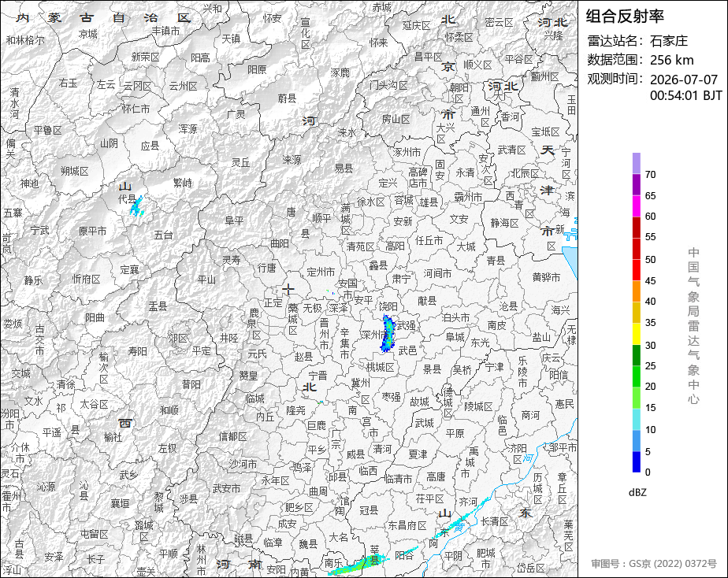The image size is (728, 578).
Task: Click the 丰镇市 map label
Action: tap(165, 31)
